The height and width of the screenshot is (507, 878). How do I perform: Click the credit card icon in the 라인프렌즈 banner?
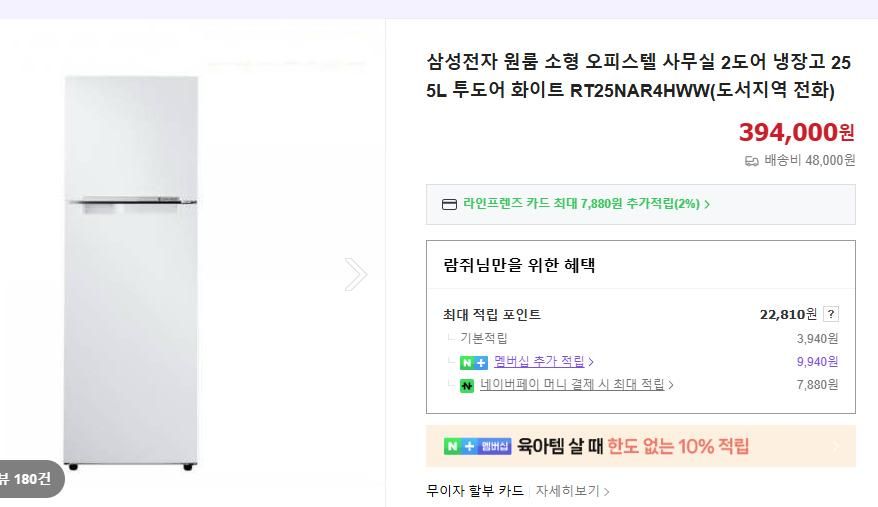point(450,204)
